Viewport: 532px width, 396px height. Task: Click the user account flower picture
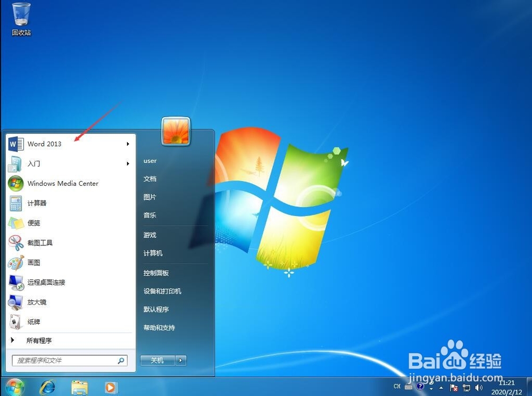click(x=176, y=131)
